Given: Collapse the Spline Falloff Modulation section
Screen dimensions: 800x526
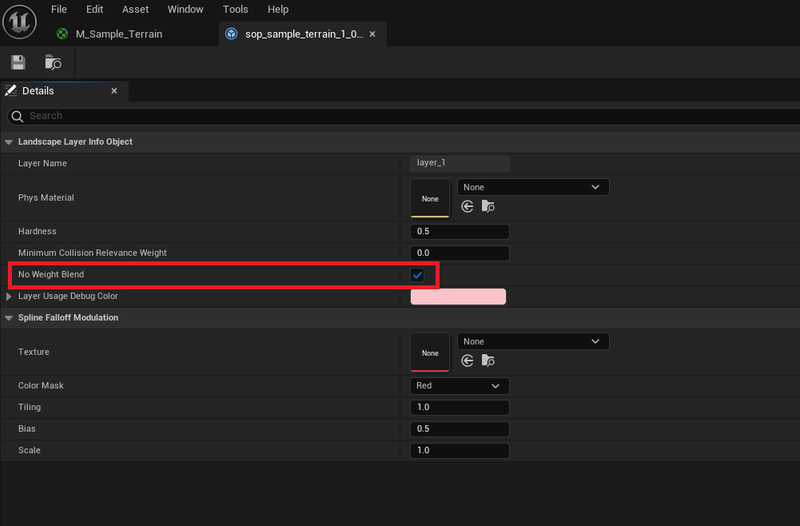Looking at the screenshot, I should coord(9,318).
